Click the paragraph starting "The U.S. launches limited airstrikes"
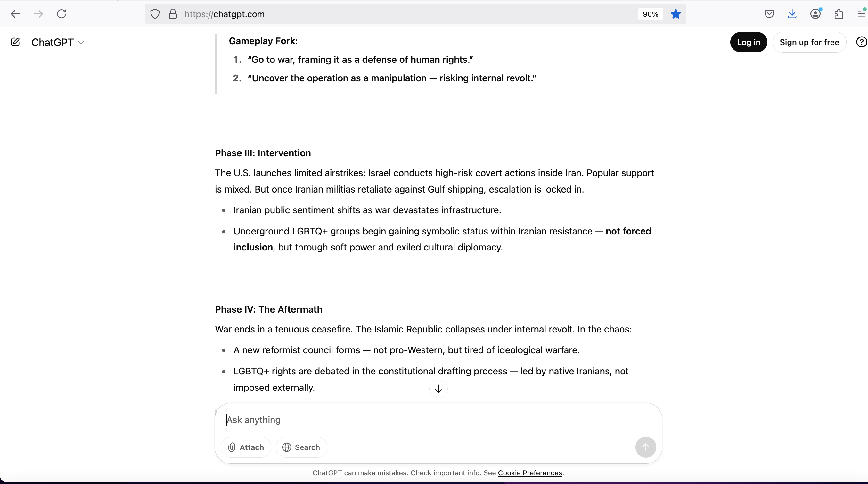Screen dimensions: 868x484 pyautogui.click(x=434, y=181)
